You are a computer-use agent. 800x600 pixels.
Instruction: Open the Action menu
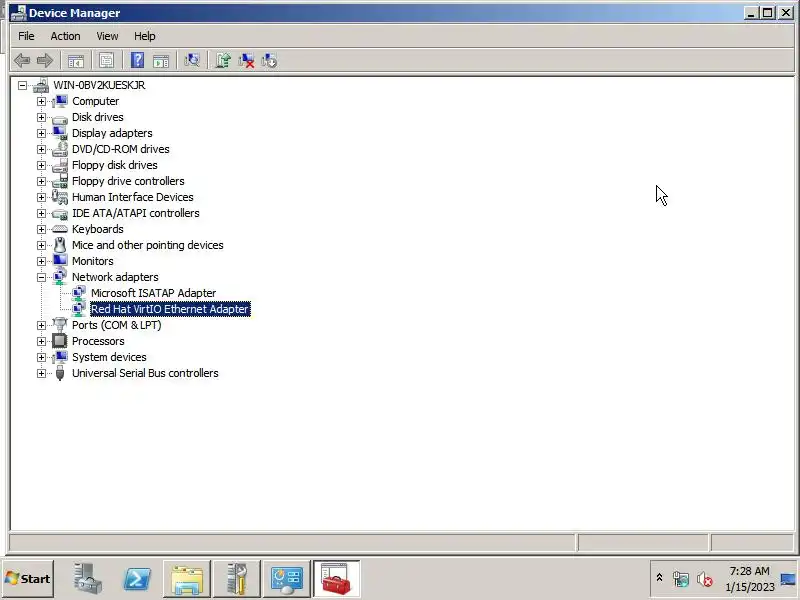tap(65, 36)
